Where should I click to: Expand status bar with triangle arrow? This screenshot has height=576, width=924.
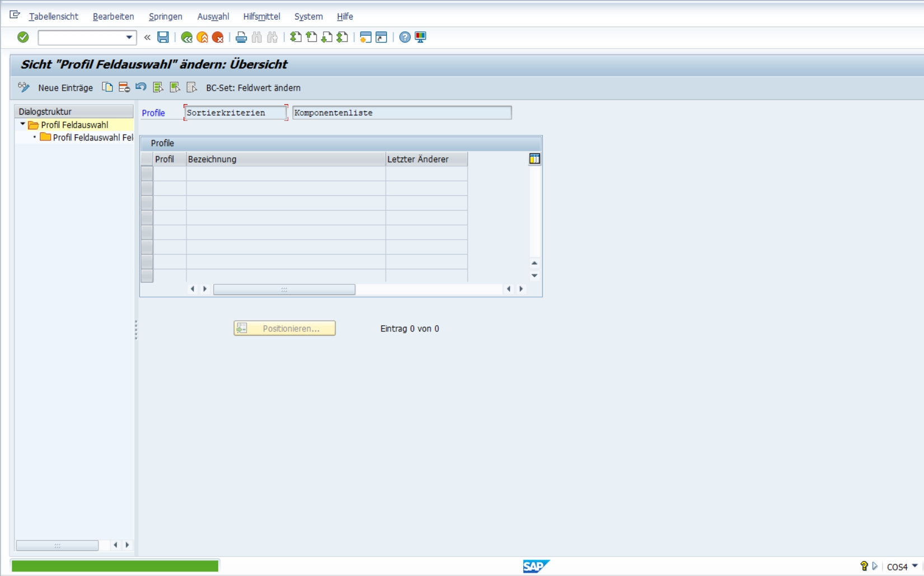tap(875, 566)
